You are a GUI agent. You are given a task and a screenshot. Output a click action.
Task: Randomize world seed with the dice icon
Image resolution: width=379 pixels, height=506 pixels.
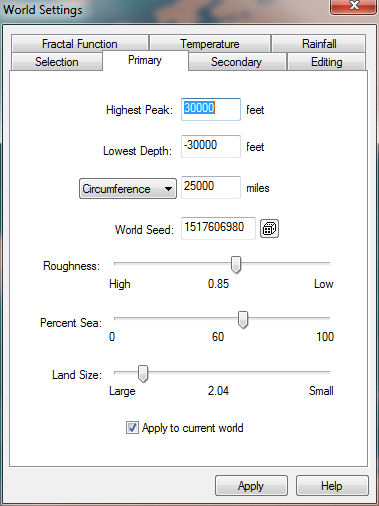click(269, 229)
